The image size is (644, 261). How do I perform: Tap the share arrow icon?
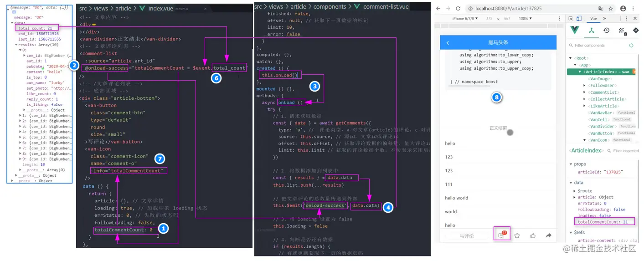pos(549,235)
